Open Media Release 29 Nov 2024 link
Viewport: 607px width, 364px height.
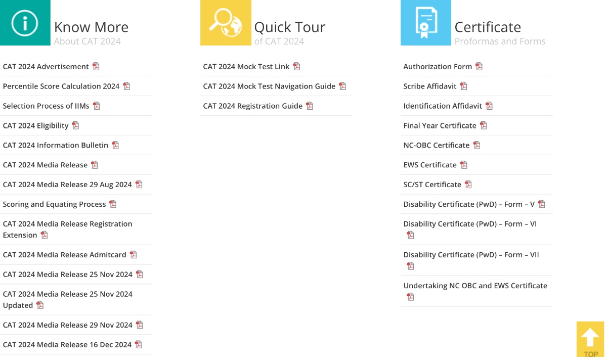tap(67, 326)
